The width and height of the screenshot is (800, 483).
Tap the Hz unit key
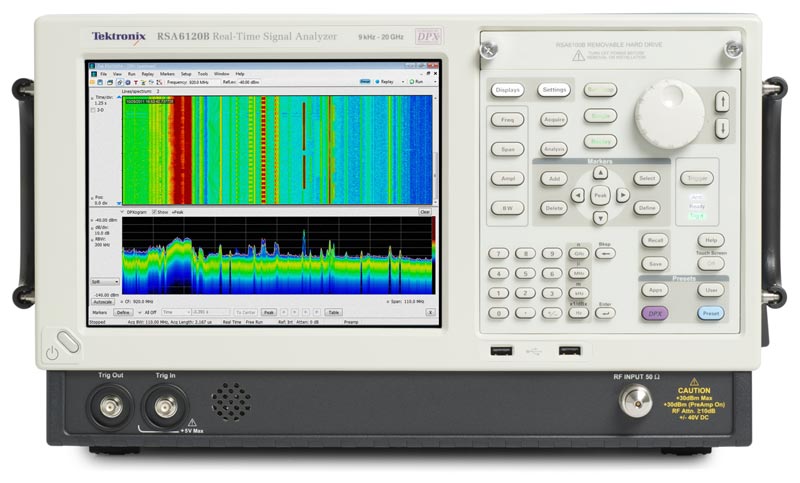coord(579,313)
